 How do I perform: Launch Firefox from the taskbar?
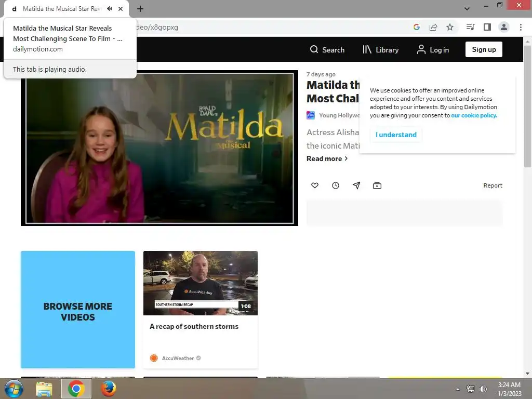109,389
